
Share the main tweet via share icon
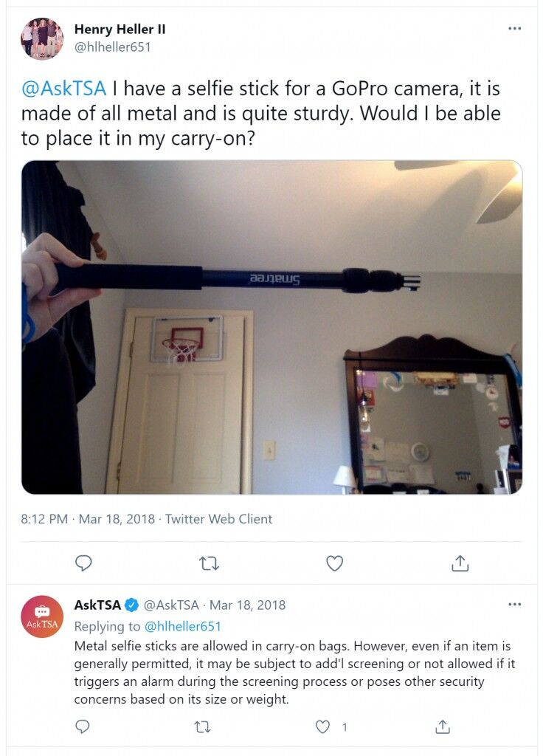[x=460, y=563]
